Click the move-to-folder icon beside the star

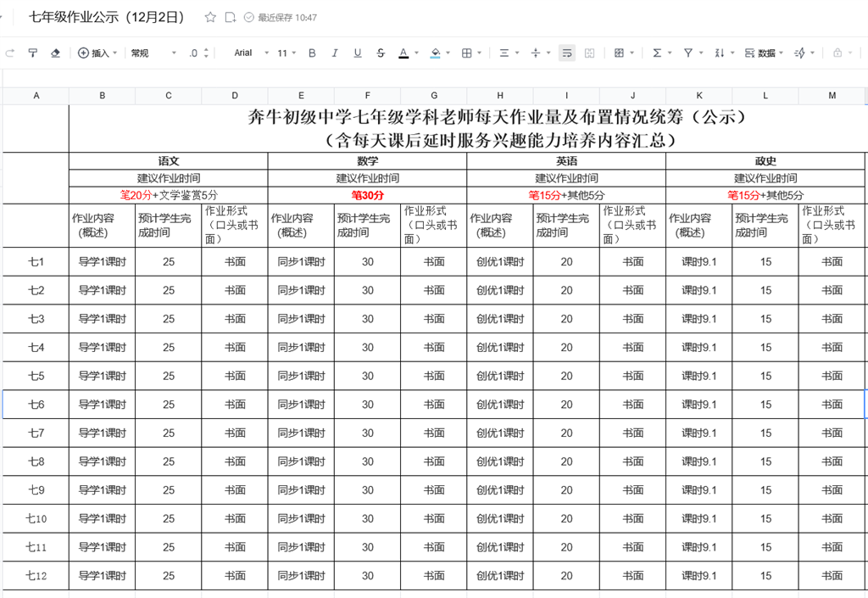pyautogui.click(x=231, y=17)
